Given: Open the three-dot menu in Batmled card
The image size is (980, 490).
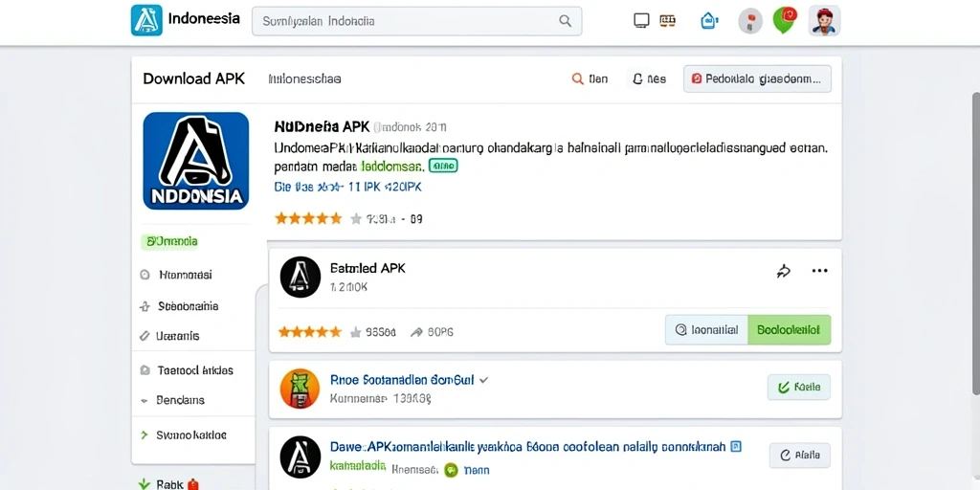Looking at the screenshot, I should tap(819, 271).
